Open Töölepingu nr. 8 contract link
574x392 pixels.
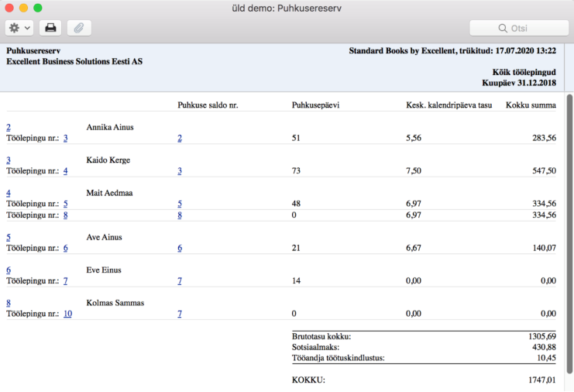[x=66, y=215]
